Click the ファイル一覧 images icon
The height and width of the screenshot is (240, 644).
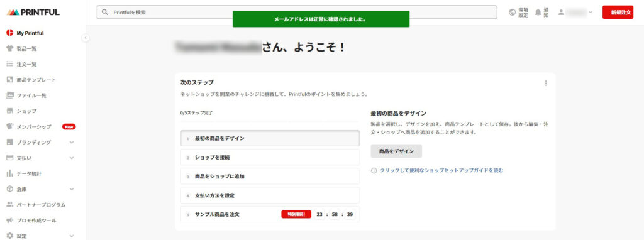[x=10, y=95]
